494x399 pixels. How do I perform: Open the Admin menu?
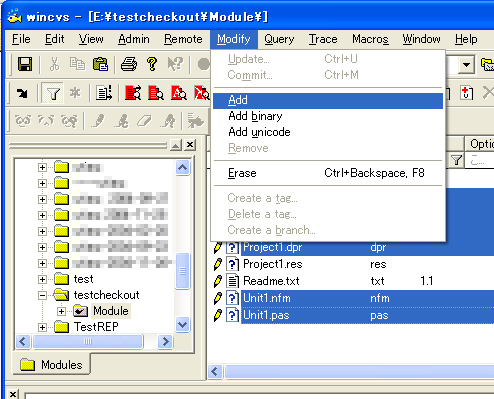click(134, 39)
